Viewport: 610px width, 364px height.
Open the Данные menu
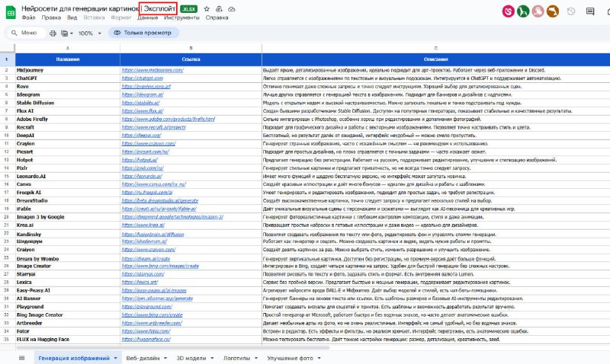point(147,18)
